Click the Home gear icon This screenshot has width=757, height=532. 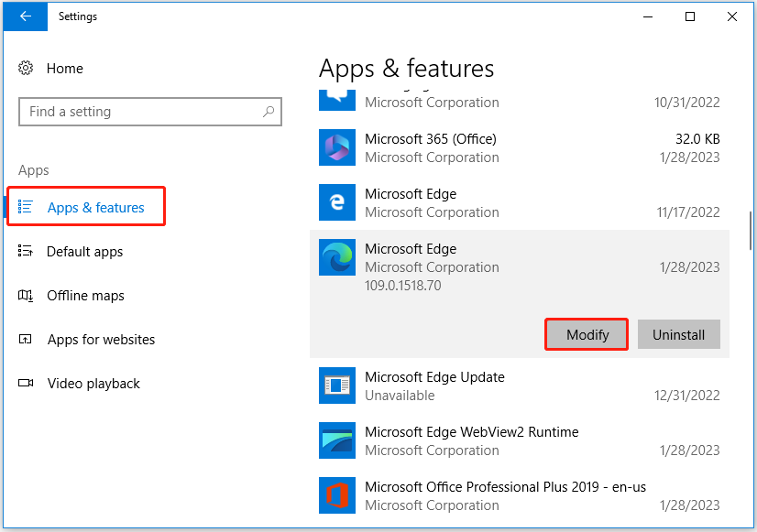pos(26,68)
